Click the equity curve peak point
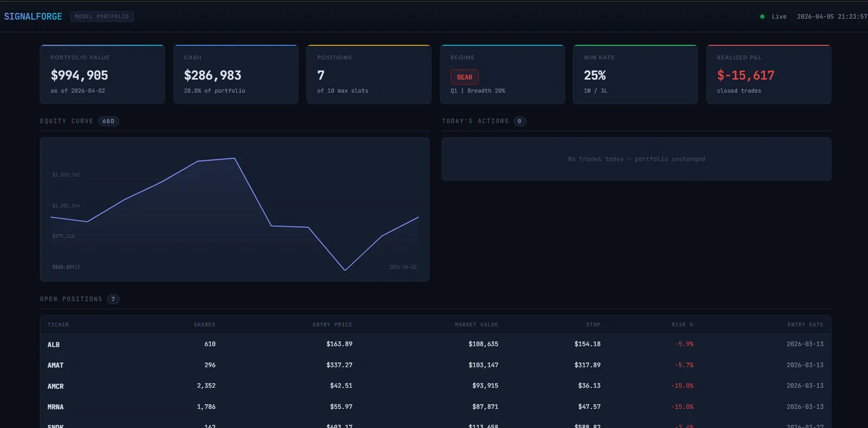This screenshot has height=428, width=868. point(234,158)
